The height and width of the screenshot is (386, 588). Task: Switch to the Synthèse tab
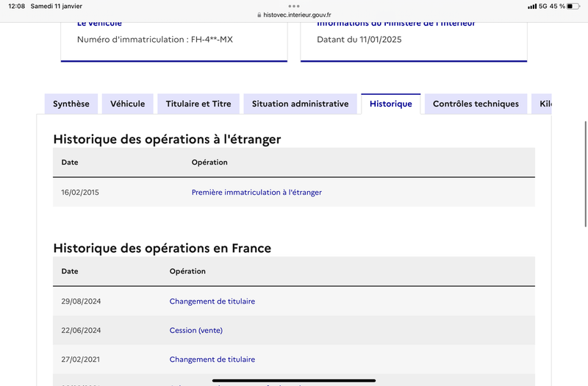71,104
